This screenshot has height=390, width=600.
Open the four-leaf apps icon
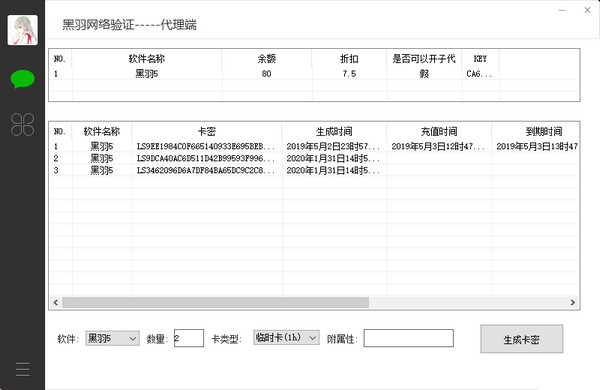click(23, 125)
